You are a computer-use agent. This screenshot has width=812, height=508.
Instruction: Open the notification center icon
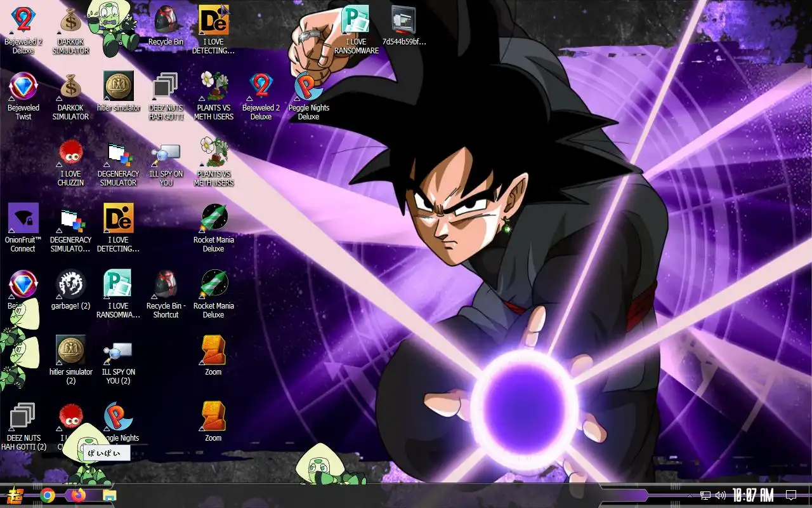pos(791,495)
